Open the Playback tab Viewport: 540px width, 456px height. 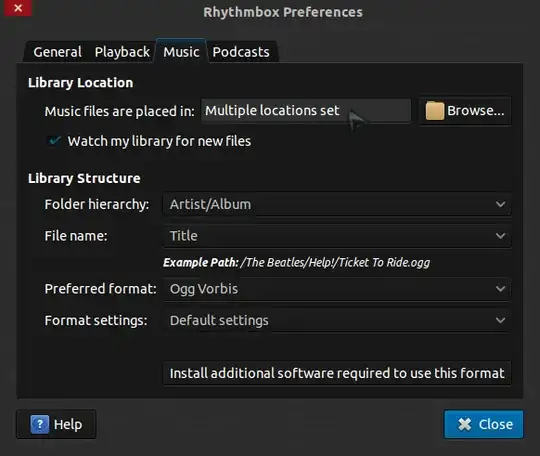122,52
